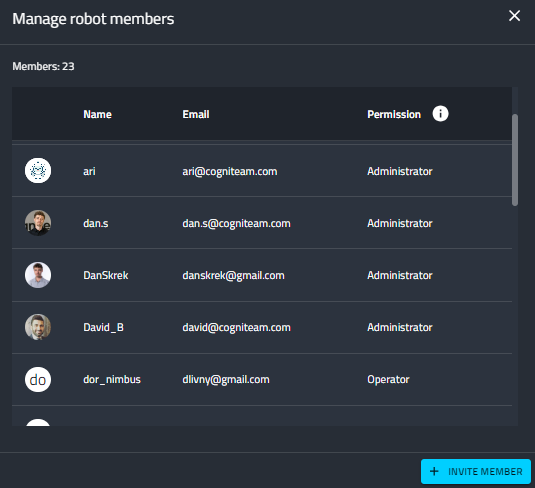Click dor_nimbus 'do' avatar
The height and width of the screenshot is (488, 535).
point(38,379)
